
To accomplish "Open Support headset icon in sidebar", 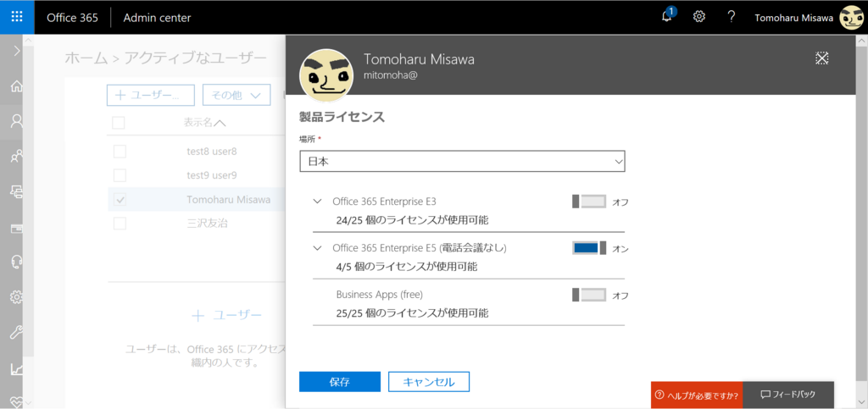I will pyautogui.click(x=17, y=262).
